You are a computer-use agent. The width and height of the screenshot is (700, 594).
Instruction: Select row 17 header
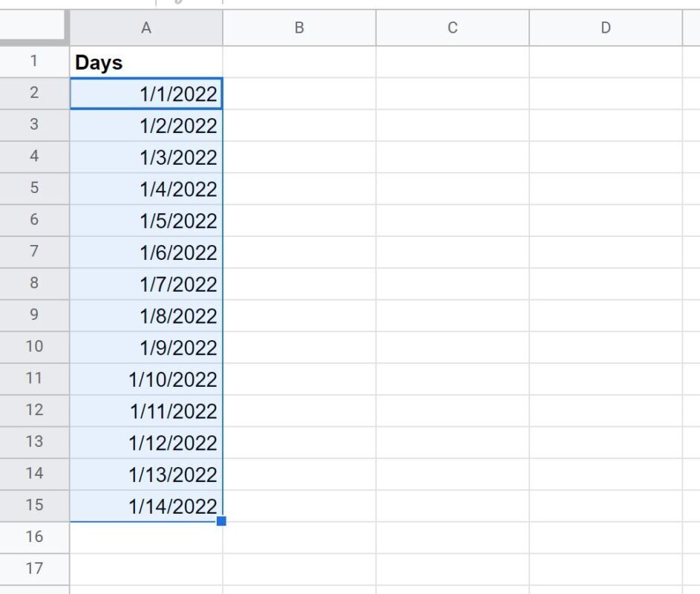[x=34, y=569]
